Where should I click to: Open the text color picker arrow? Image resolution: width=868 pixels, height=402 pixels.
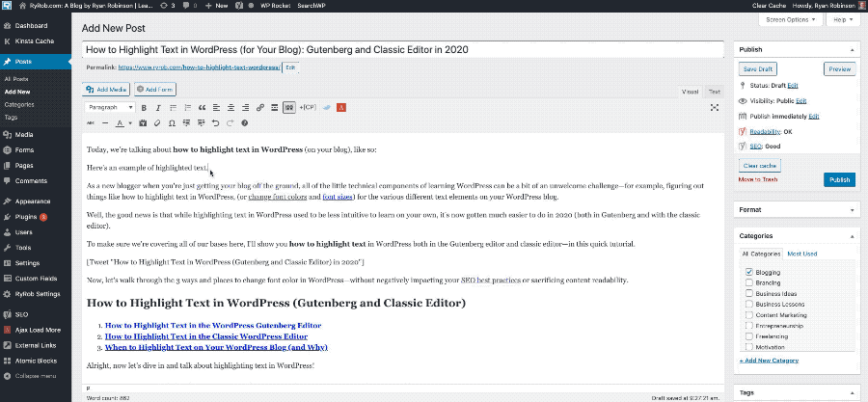(x=130, y=123)
